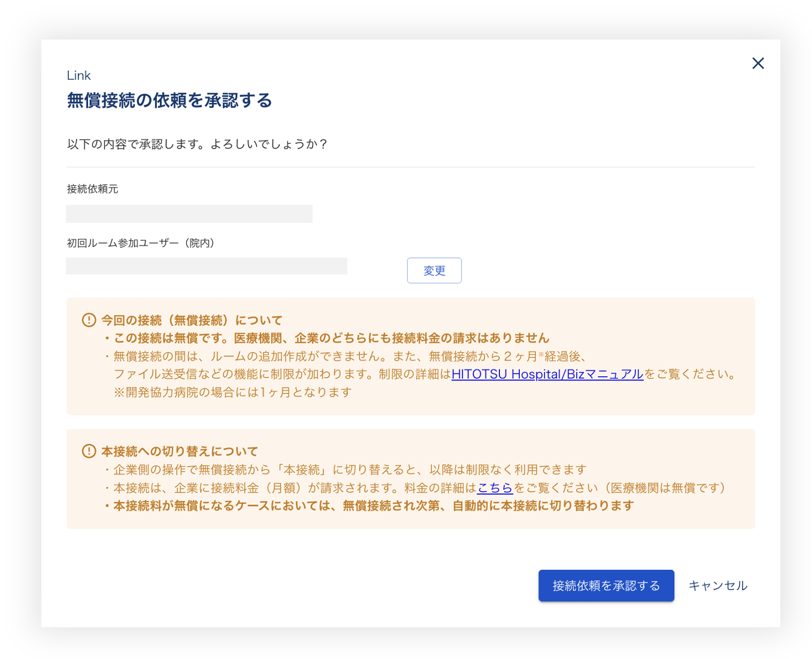Click the grey field under 接続依頼元
This screenshot has height=659, width=812.
(189, 214)
